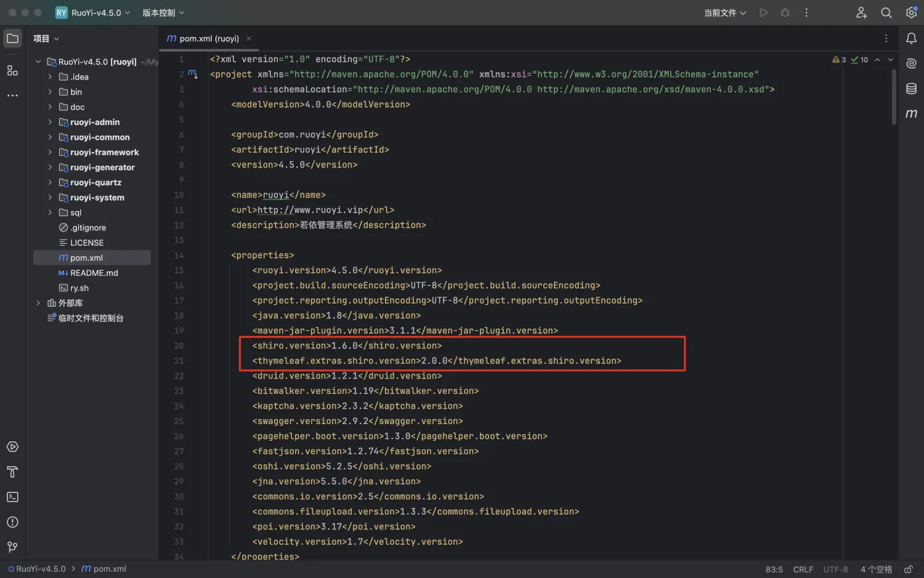This screenshot has width=924, height=578.
Task: Click line number 20 in gutter
Action: pyautogui.click(x=179, y=346)
